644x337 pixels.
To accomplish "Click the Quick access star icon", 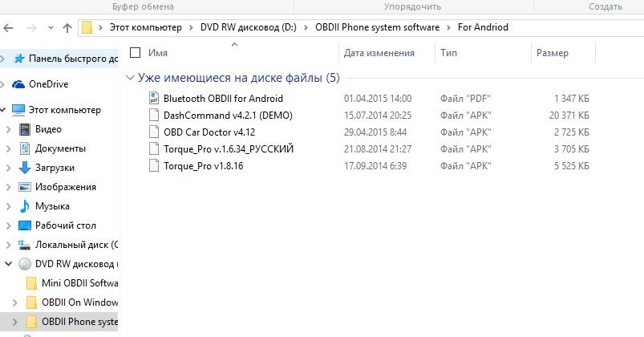I will pyautogui.click(x=18, y=59).
